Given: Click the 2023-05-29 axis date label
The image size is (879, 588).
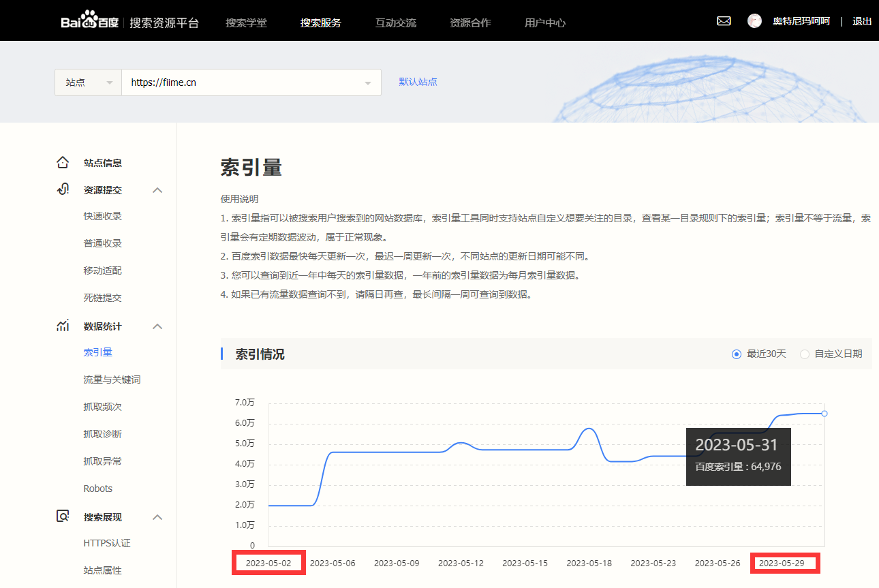Looking at the screenshot, I should click(782, 563).
